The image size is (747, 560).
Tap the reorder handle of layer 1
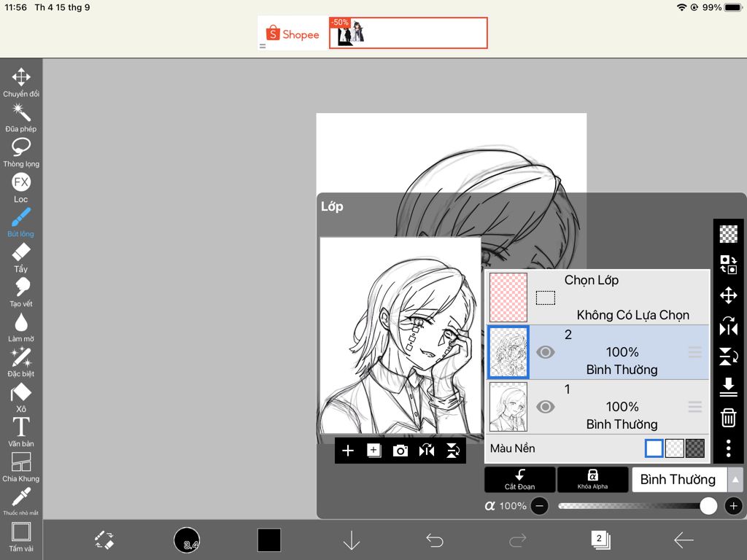(695, 407)
